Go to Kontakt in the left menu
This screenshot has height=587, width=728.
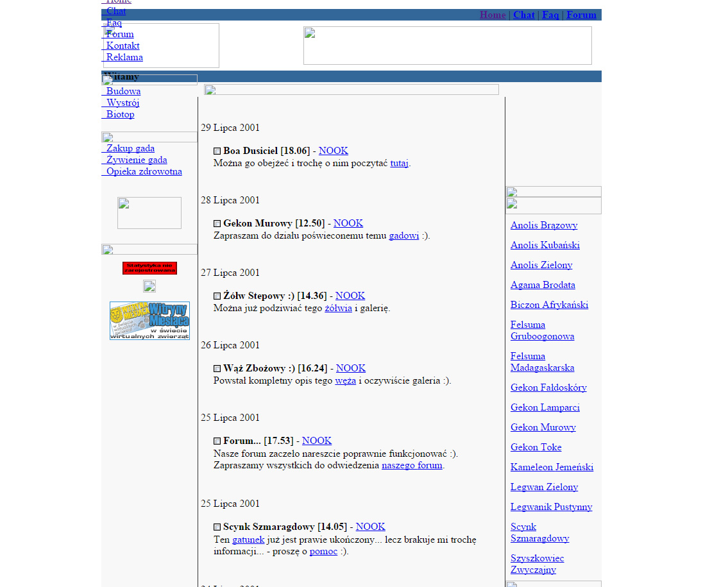click(x=123, y=46)
